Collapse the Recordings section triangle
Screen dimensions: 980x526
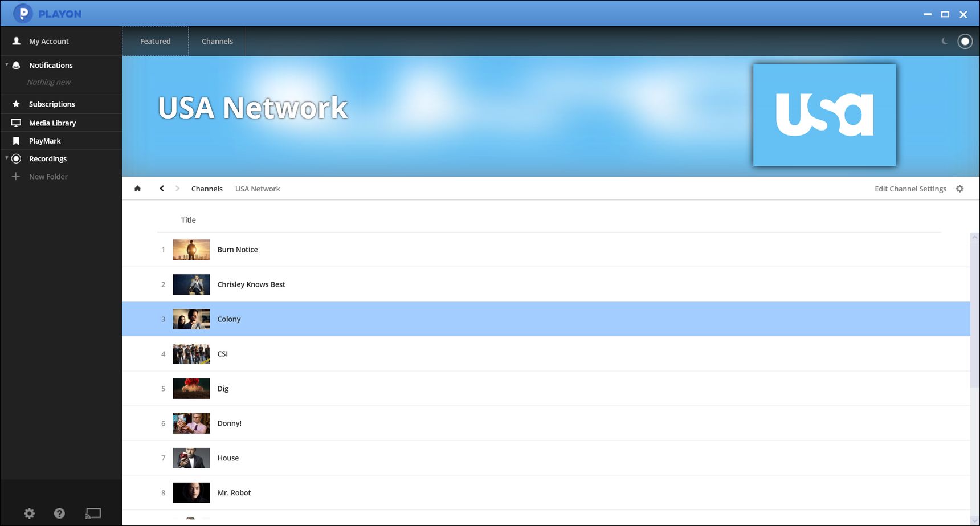pyautogui.click(x=6, y=158)
